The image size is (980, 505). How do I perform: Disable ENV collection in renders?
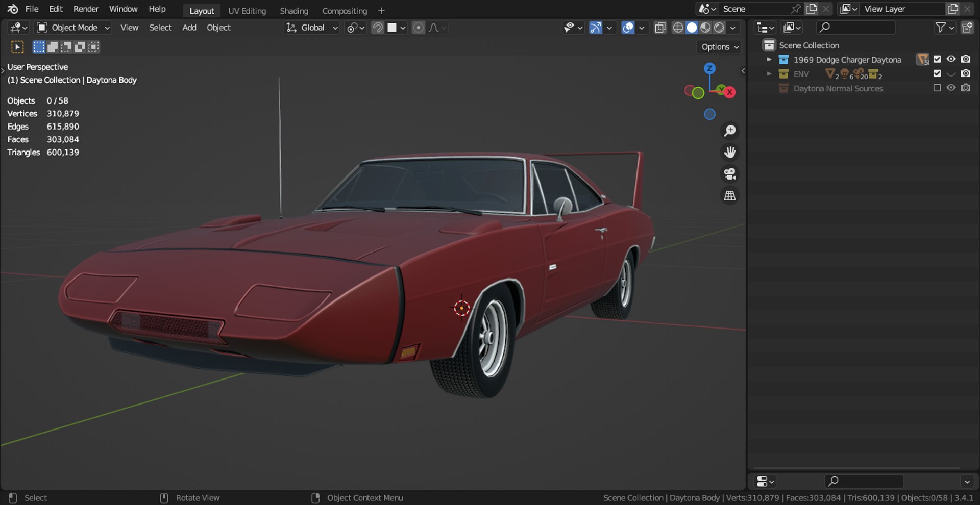966,73
